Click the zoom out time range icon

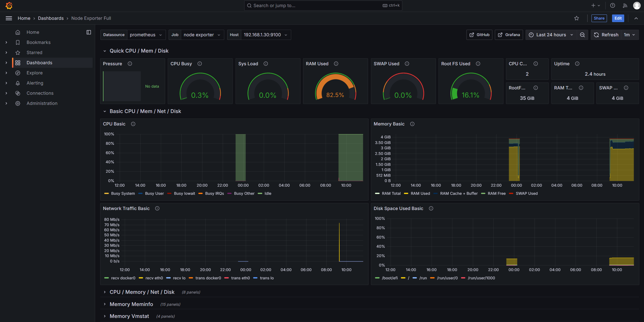point(582,35)
